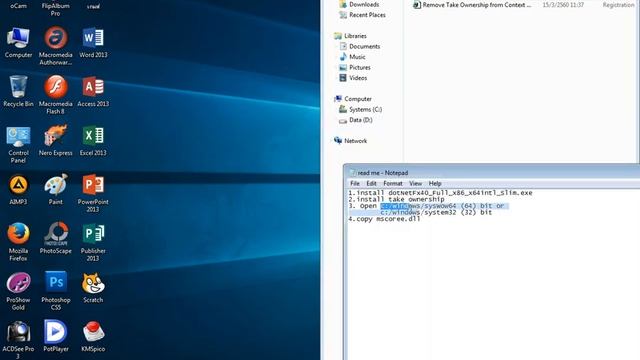Select the Recycle Bin icon
The height and width of the screenshot is (360, 640).
(18, 92)
